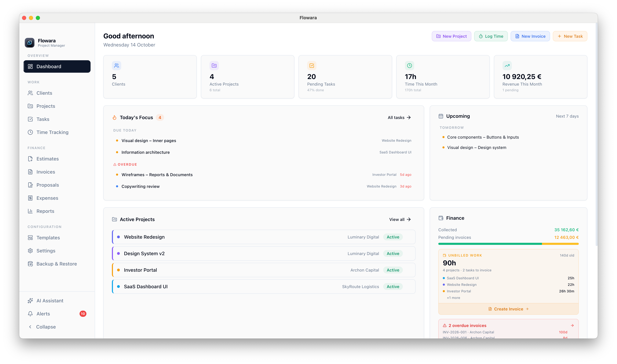617x364 pixels.
Task: Open Invoices in the sidebar
Action: (57, 172)
